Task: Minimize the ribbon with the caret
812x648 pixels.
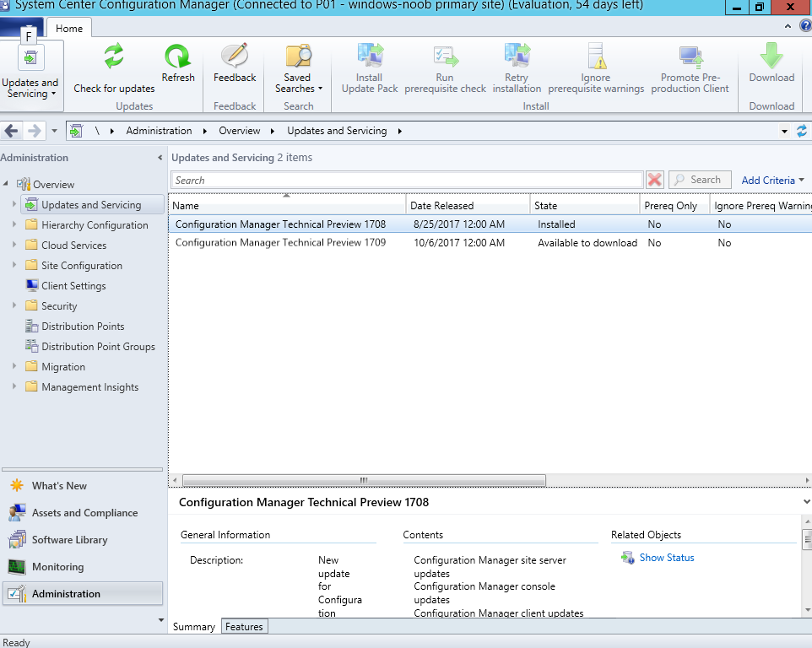Action: 788,26
